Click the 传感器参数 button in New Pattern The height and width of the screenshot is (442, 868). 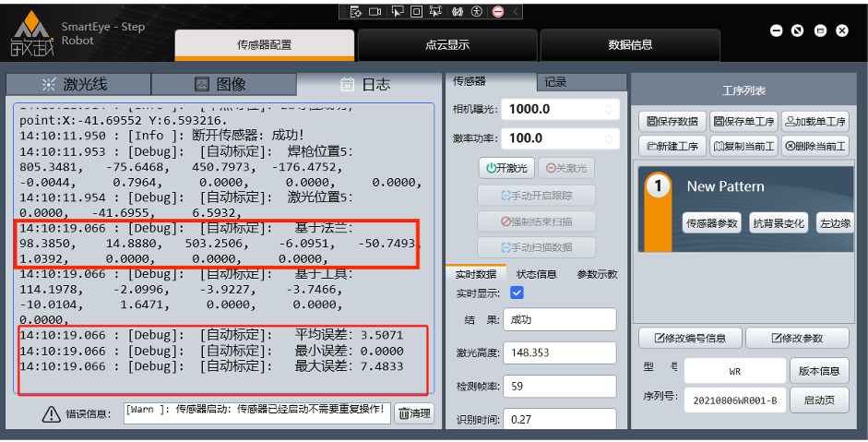pyautogui.click(x=711, y=223)
